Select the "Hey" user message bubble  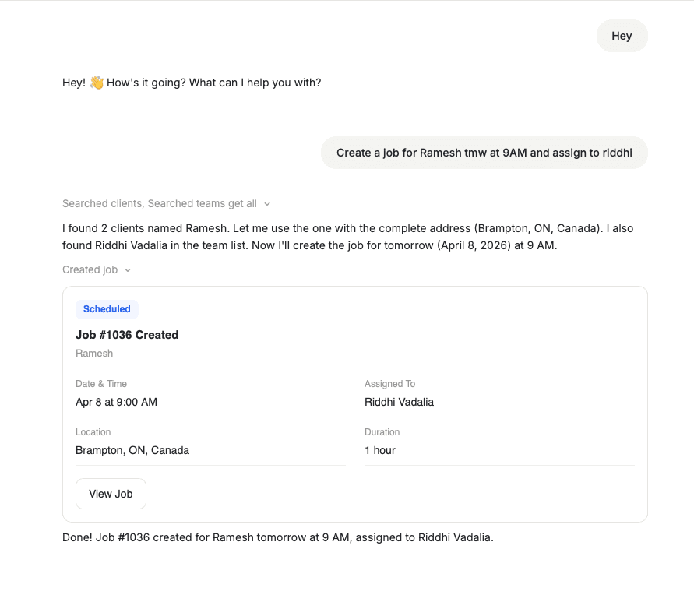(x=622, y=36)
